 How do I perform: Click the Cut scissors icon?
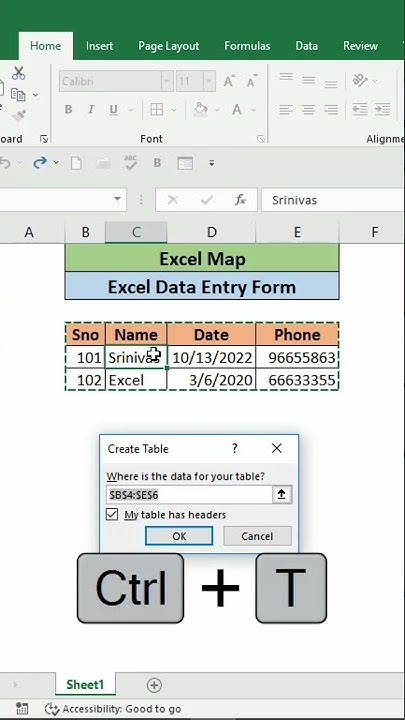[18, 73]
